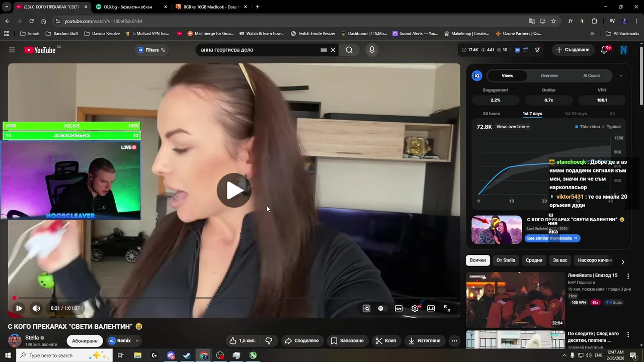644x362 pixels.
Task: Expand the hidden bookmarks chevron
Action: click(592, 34)
